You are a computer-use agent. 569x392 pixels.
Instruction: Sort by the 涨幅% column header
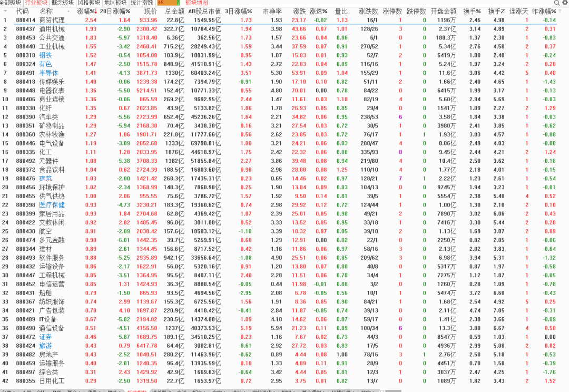pyautogui.click(x=87, y=11)
